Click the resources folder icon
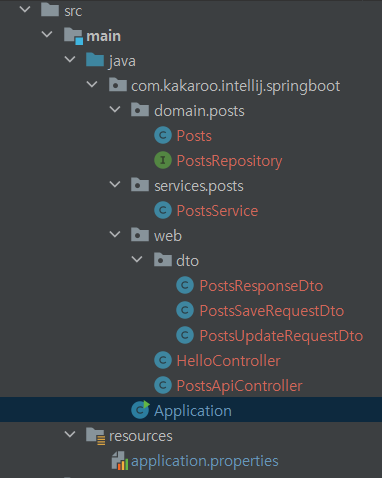This screenshot has width=382, height=478. [96, 436]
